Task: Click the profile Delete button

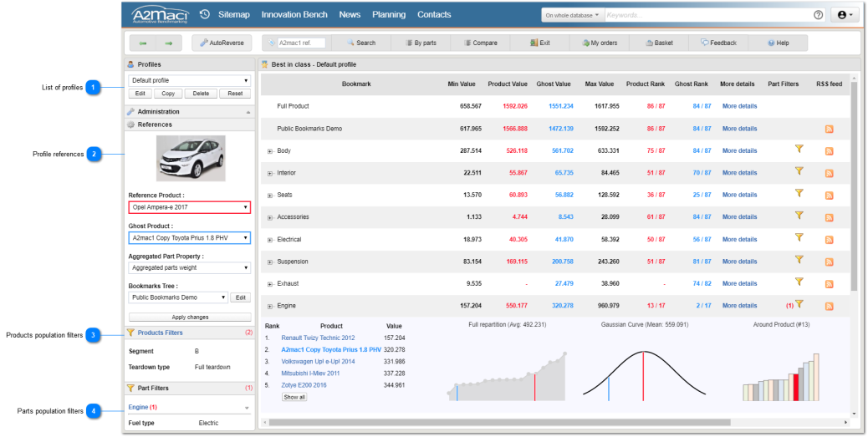Action: point(201,94)
